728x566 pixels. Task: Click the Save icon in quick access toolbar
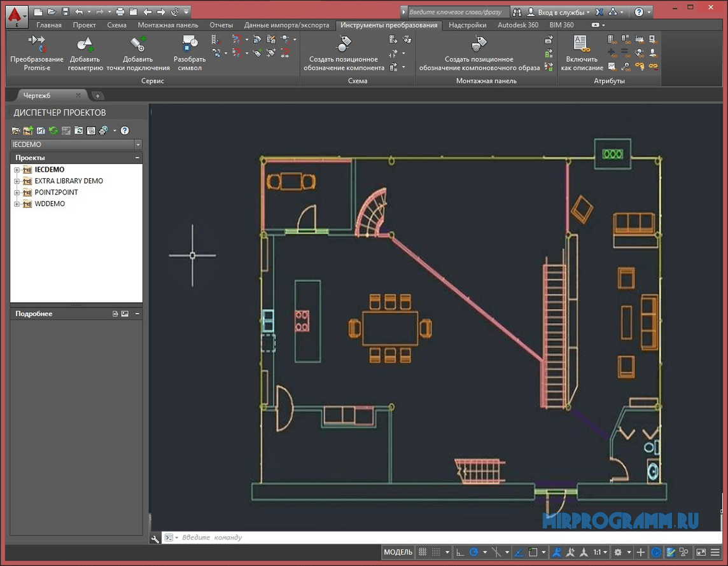(x=65, y=11)
